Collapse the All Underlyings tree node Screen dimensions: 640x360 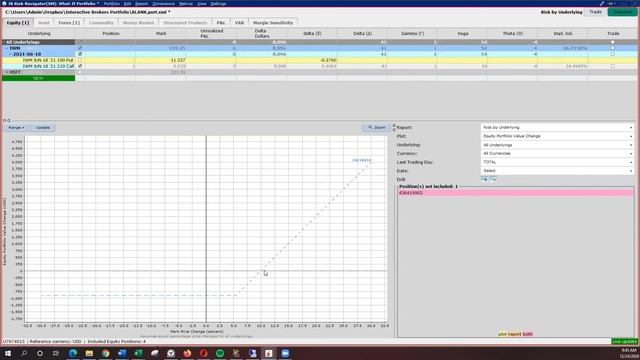[4, 42]
